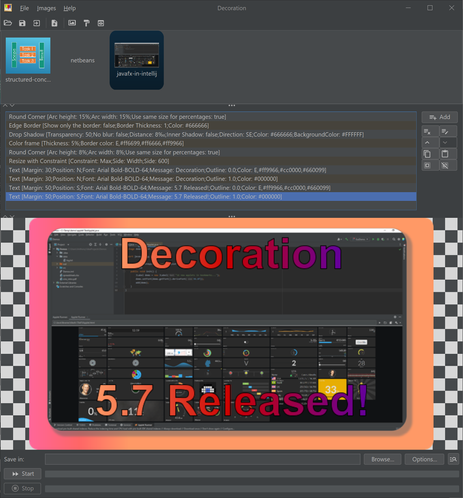Click the Save in path input field

pyautogui.click(x=203, y=459)
